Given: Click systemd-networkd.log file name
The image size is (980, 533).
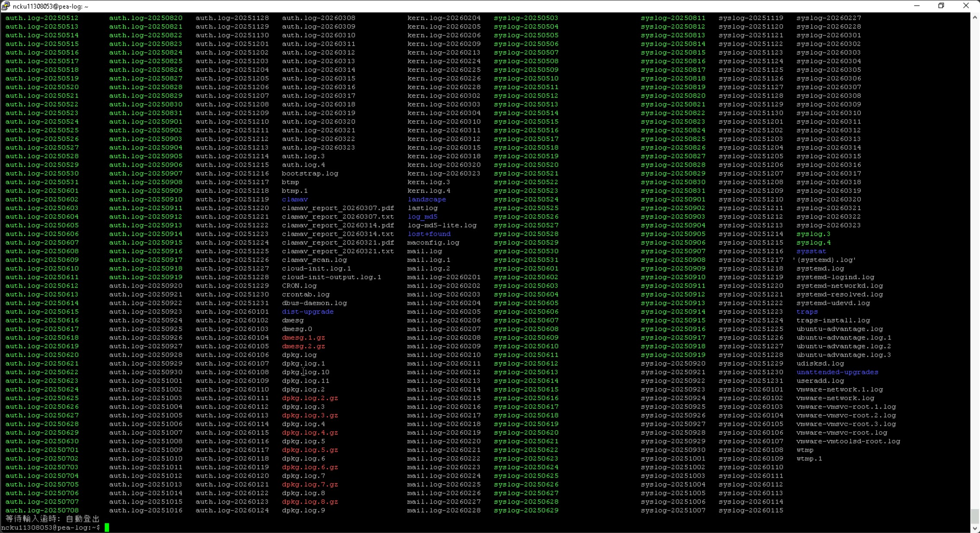Looking at the screenshot, I should 840,286.
